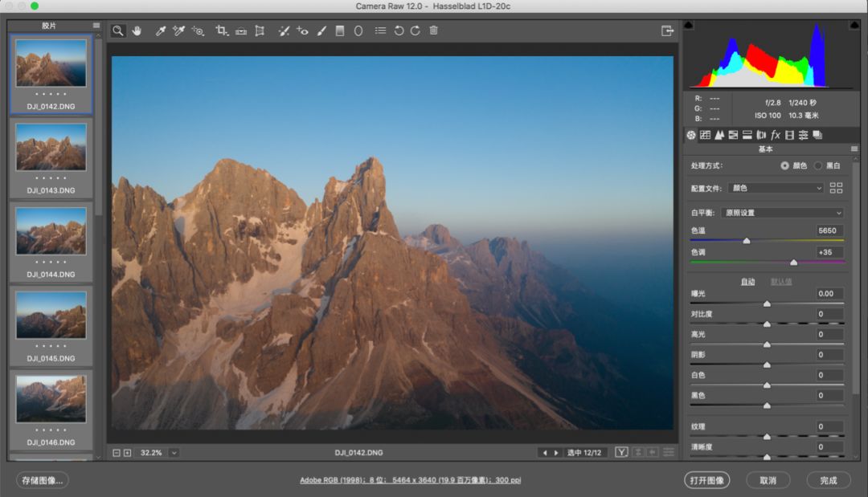Click the 取消 cancel button
The width and height of the screenshot is (868, 497).
(x=768, y=480)
